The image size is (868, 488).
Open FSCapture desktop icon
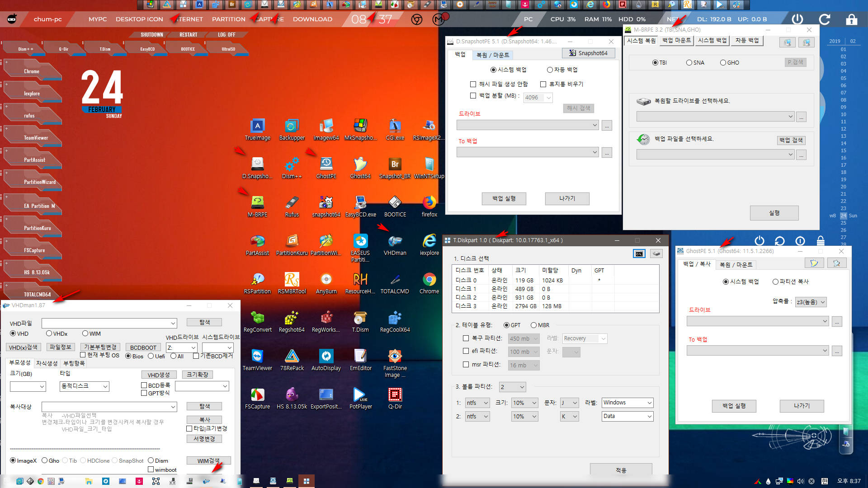(257, 399)
